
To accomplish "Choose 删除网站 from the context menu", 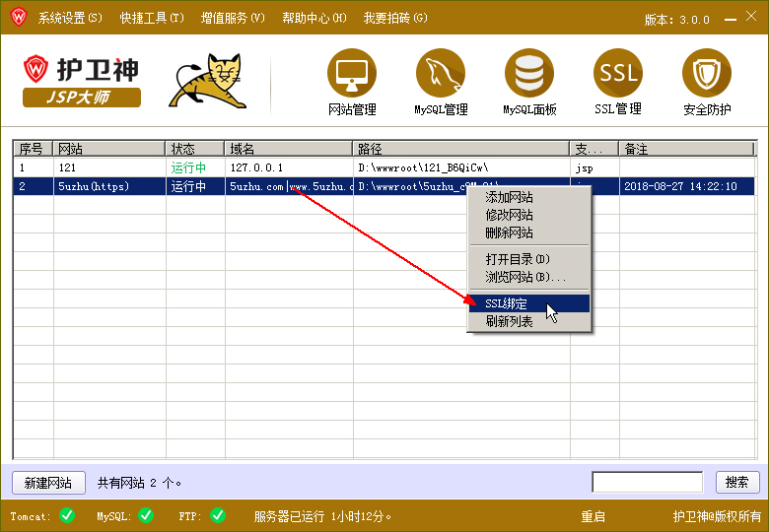I will click(509, 233).
